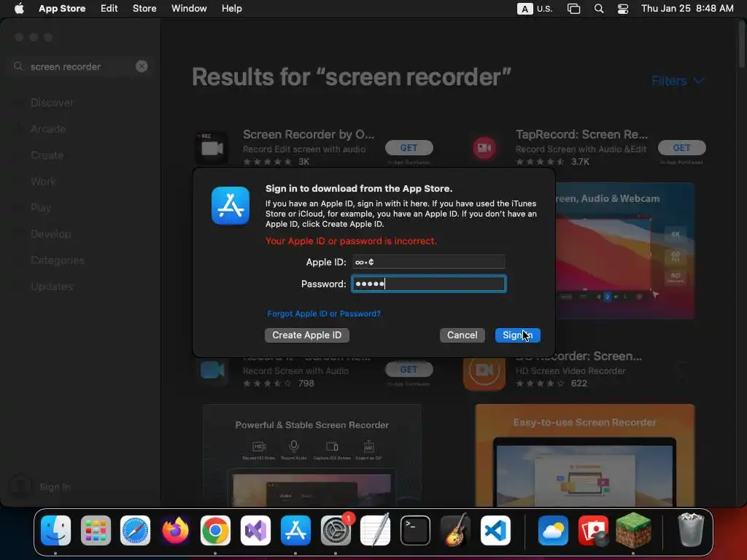Open Terminal from the Dock
The height and width of the screenshot is (560, 747).
(415, 530)
